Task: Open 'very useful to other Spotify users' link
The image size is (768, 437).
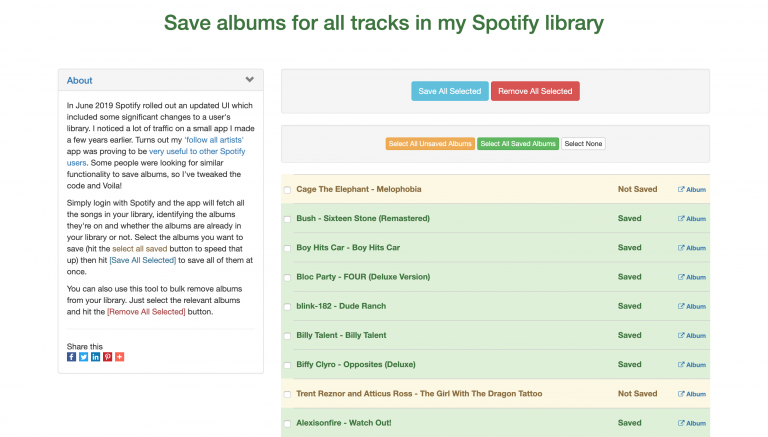Action: (x=156, y=157)
